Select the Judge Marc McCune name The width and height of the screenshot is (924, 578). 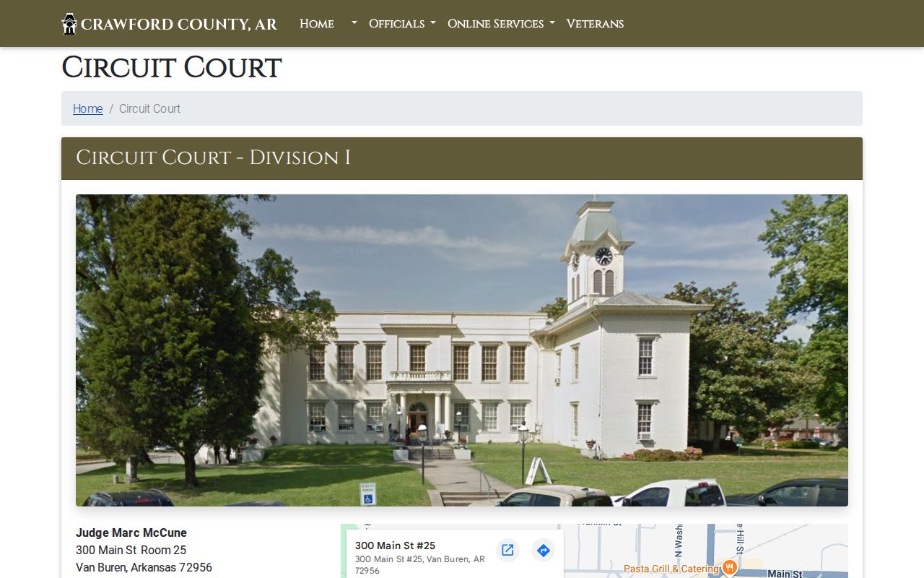point(131,532)
